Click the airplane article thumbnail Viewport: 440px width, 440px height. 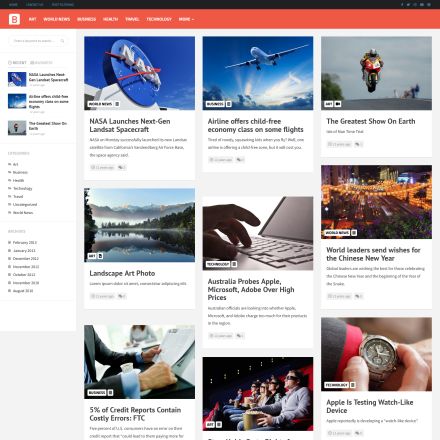(258, 73)
